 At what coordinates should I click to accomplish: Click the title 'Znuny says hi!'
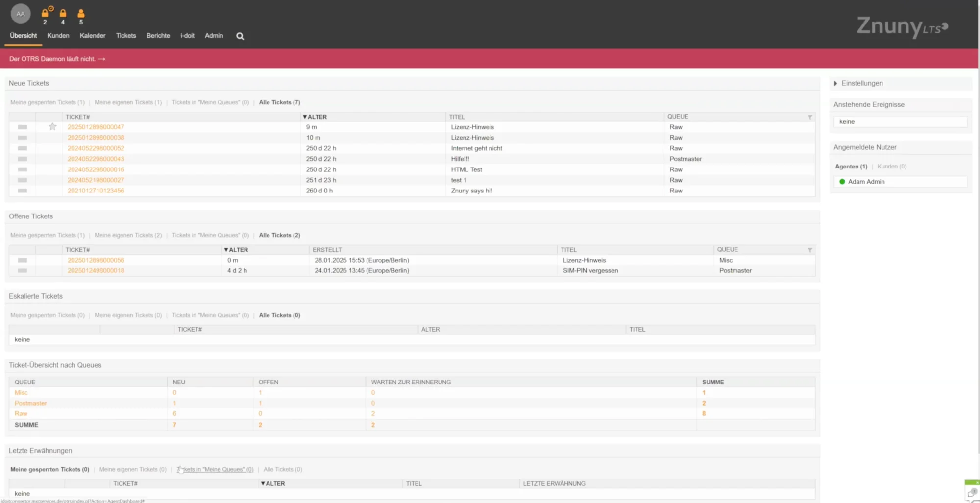pyautogui.click(x=471, y=191)
